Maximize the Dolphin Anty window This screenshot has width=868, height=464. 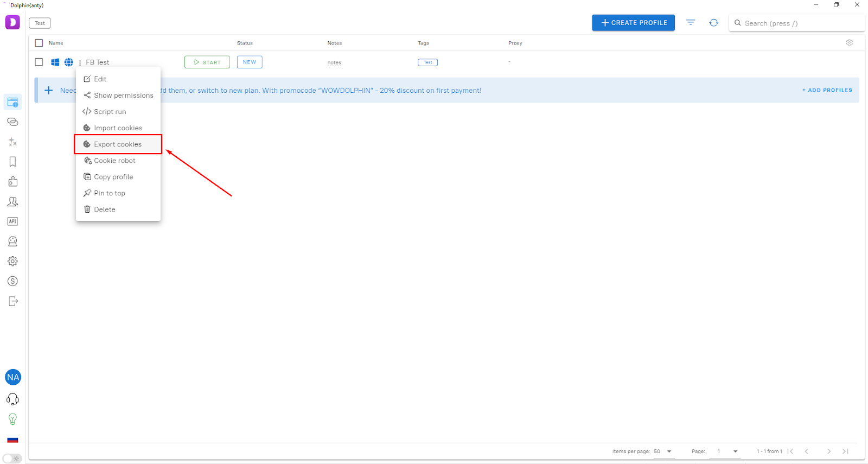pos(837,5)
